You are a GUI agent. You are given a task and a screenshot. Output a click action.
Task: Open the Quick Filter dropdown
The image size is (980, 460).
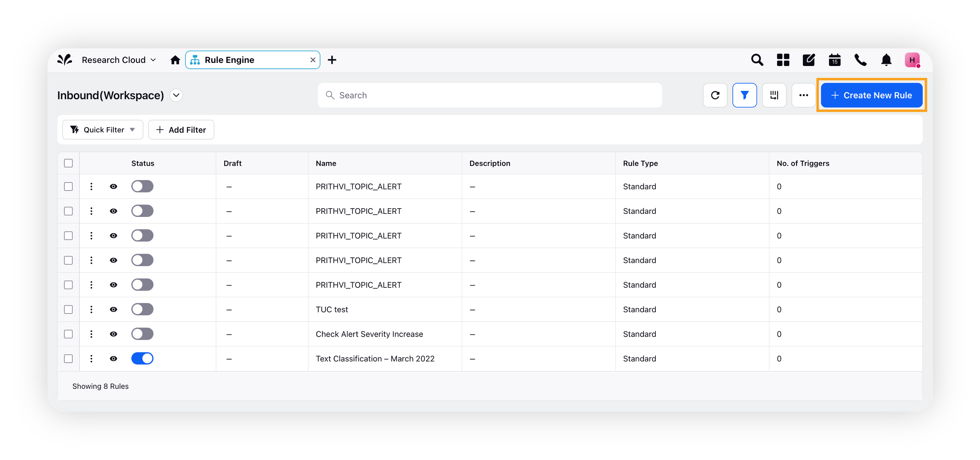point(103,130)
